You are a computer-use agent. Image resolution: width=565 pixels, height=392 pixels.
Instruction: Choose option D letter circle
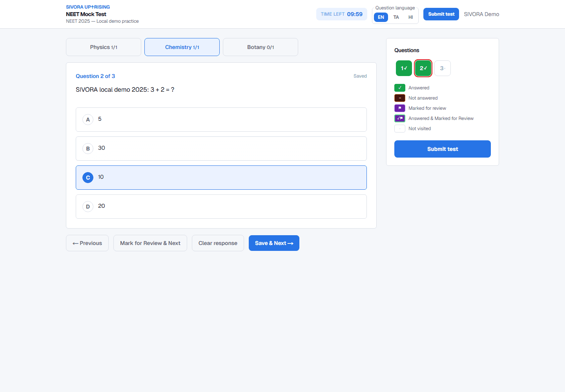tap(88, 207)
